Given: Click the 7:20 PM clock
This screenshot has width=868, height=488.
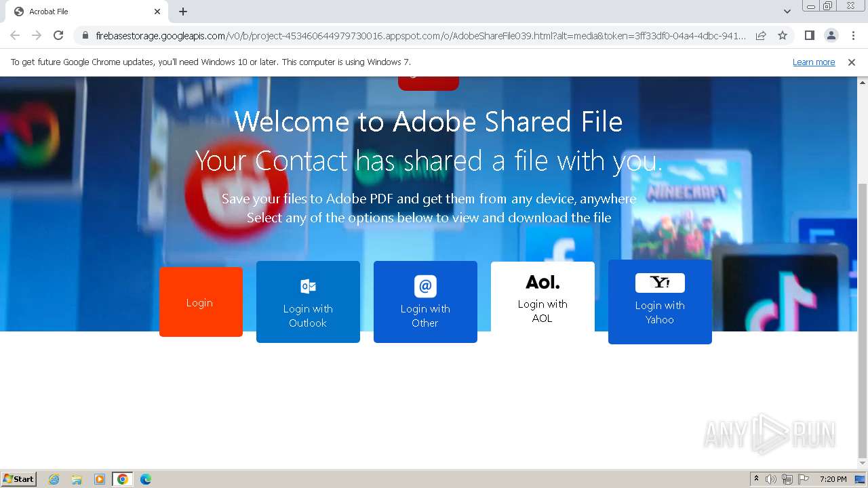Looking at the screenshot, I should [x=833, y=479].
